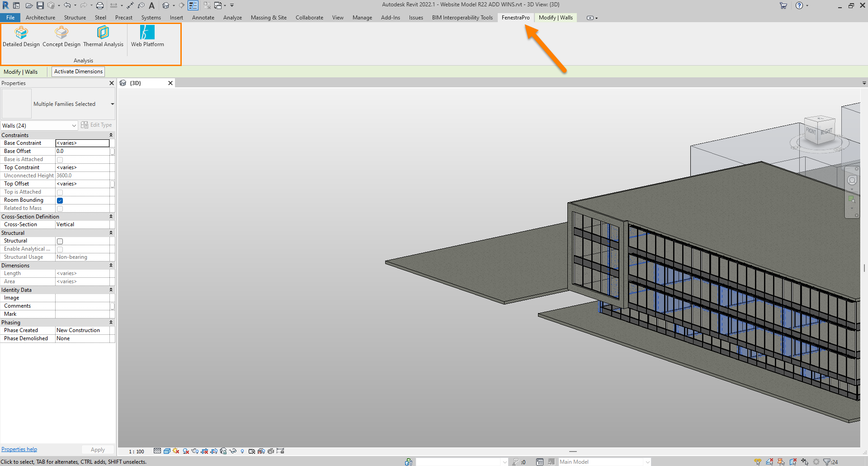Viewport: 868px width, 466px height.
Task: Open the Detailed Design analysis tool
Action: pyautogui.click(x=21, y=36)
